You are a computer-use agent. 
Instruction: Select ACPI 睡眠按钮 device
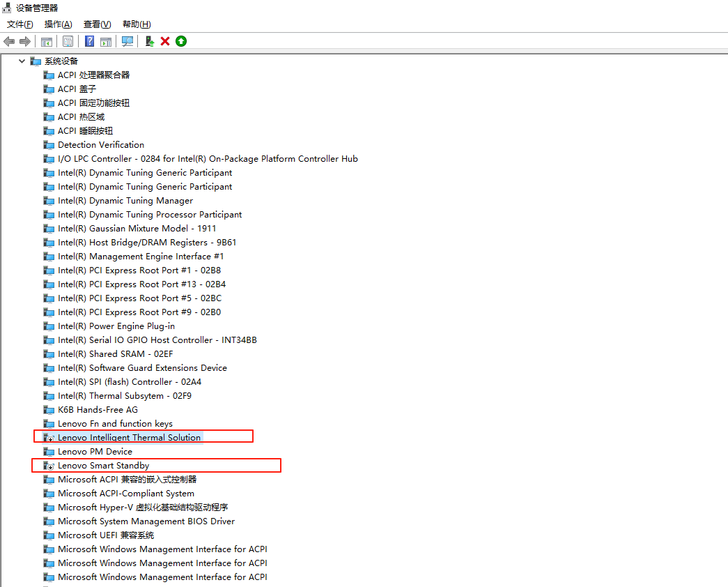tap(85, 130)
